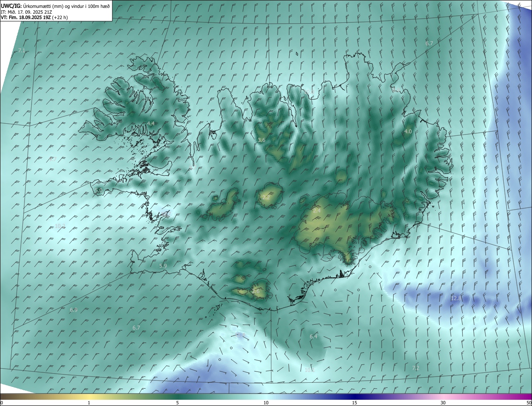Viewport: 532px width, 406px height.
Task: Select the 10.2 value label offshore
Action: (x=60, y=226)
